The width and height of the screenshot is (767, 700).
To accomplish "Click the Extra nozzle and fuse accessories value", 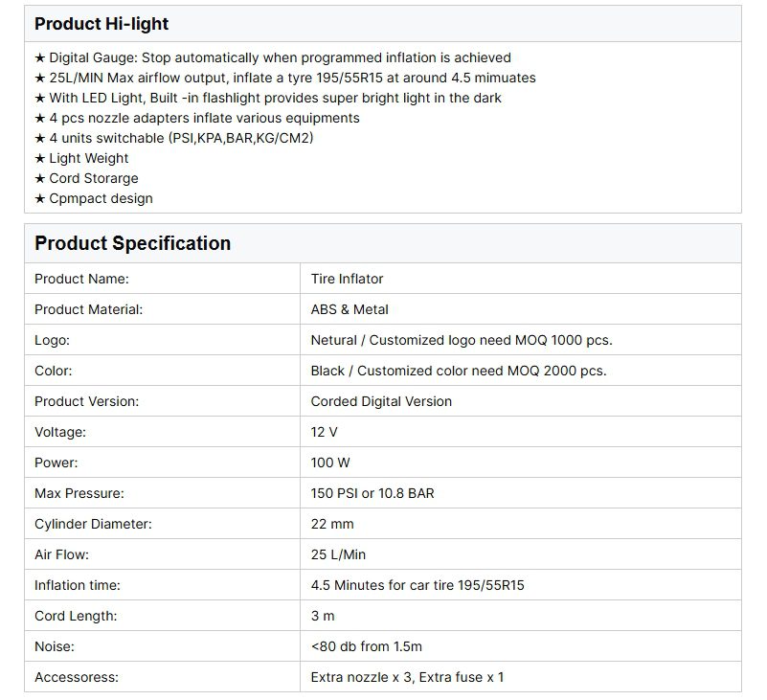I will (x=407, y=677).
